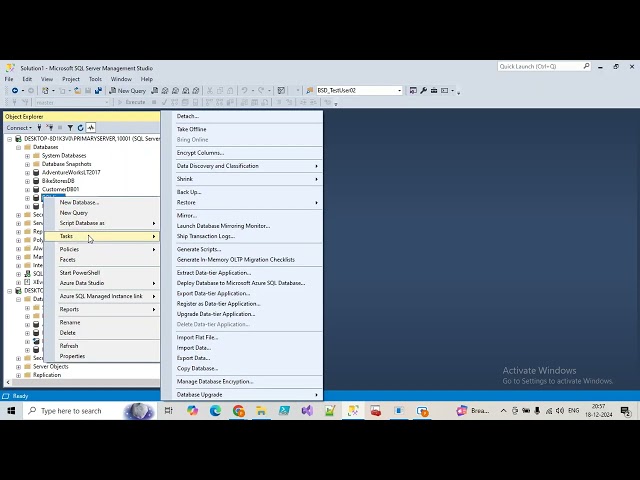Choose Detach... in Tasks submenu

click(x=242, y=116)
